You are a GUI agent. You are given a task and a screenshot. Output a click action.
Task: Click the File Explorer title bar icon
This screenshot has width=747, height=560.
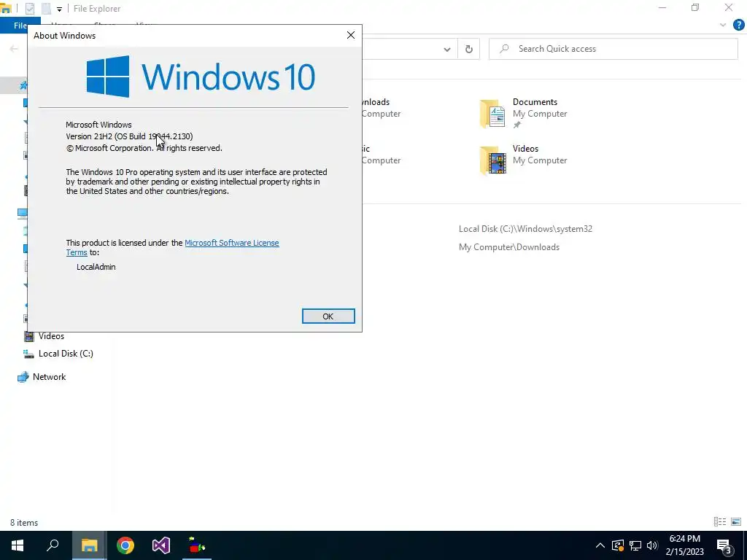point(6,8)
